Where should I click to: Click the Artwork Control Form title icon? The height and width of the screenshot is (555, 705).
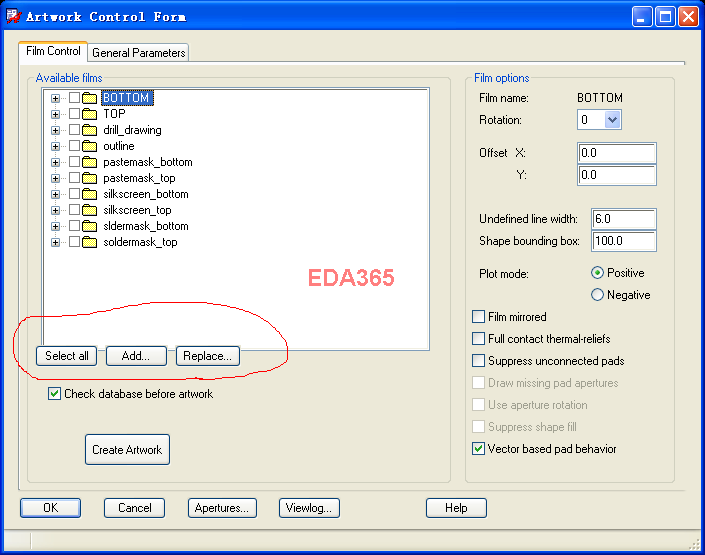click(x=13, y=17)
